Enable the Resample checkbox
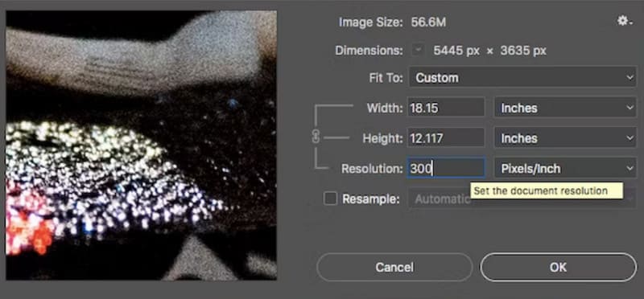 330,199
